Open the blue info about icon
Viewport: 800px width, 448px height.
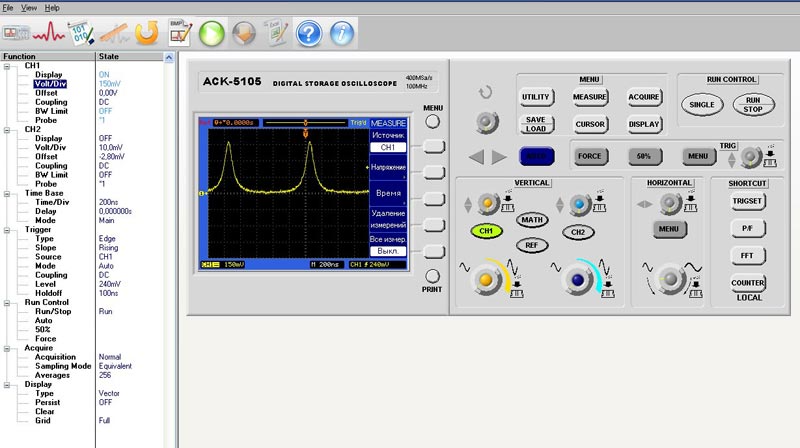pyautogui.click(x=341, y=34)
